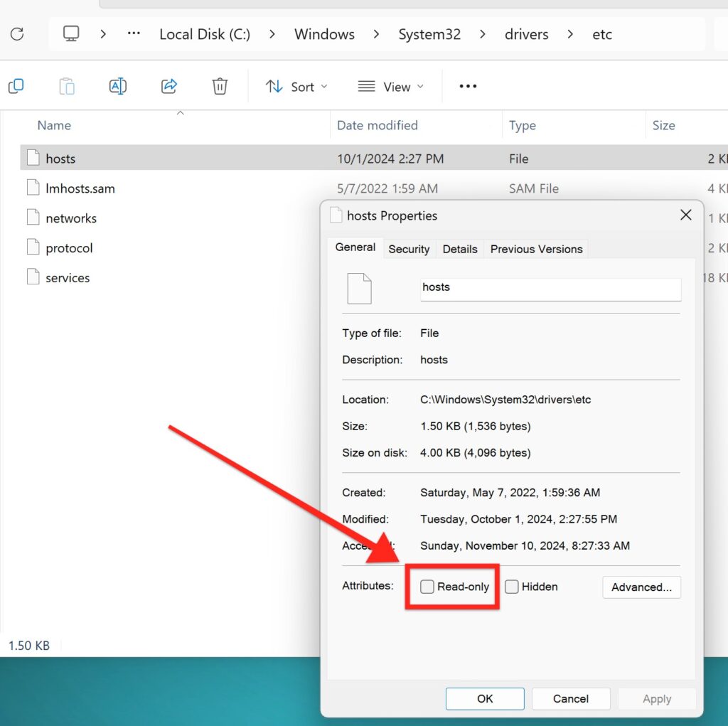Click the Rename icon in toolbar
728x726 pixels.
click(118, 86)
